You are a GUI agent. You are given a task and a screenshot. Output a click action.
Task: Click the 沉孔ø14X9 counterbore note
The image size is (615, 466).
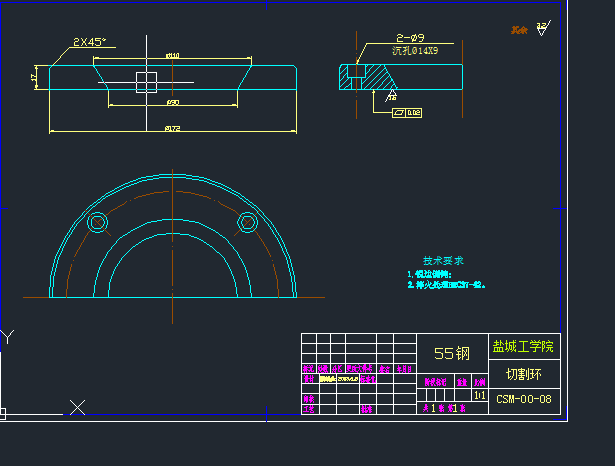[x=415, y=51]
